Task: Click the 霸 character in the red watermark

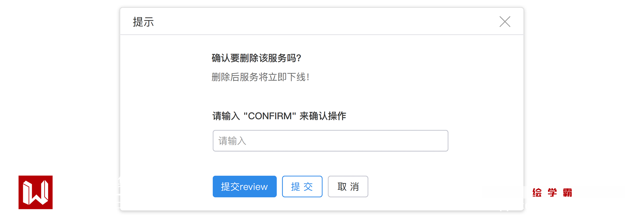Action: (x=567, y=193)
